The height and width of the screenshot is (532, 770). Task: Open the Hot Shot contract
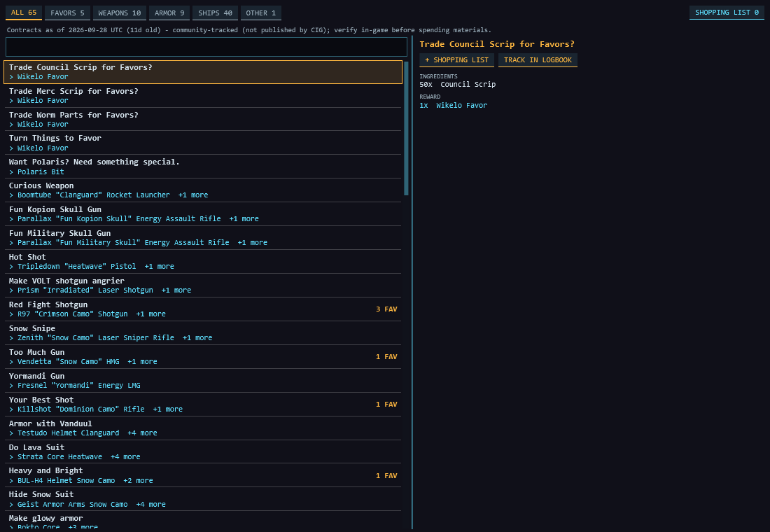click(x=203, y=262)
